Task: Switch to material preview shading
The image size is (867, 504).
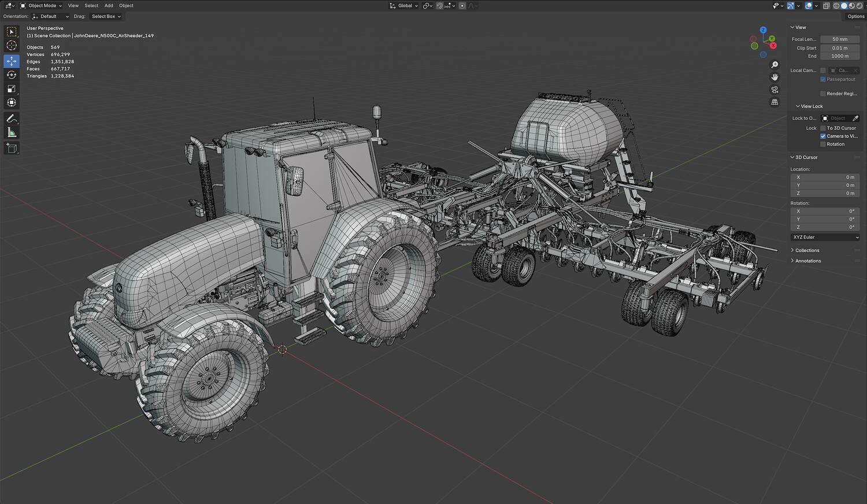Action: tap(851, 6)
